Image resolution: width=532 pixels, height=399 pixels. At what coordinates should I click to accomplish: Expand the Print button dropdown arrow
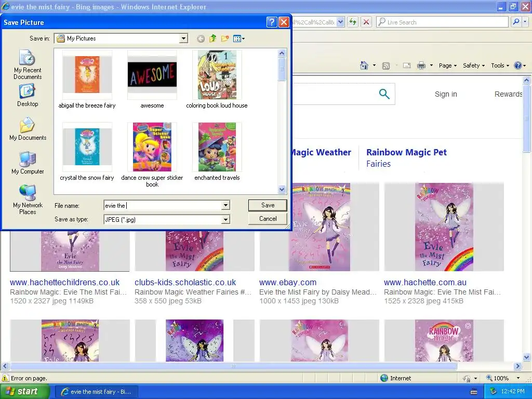pyautogui.click(x=431, y=65)
